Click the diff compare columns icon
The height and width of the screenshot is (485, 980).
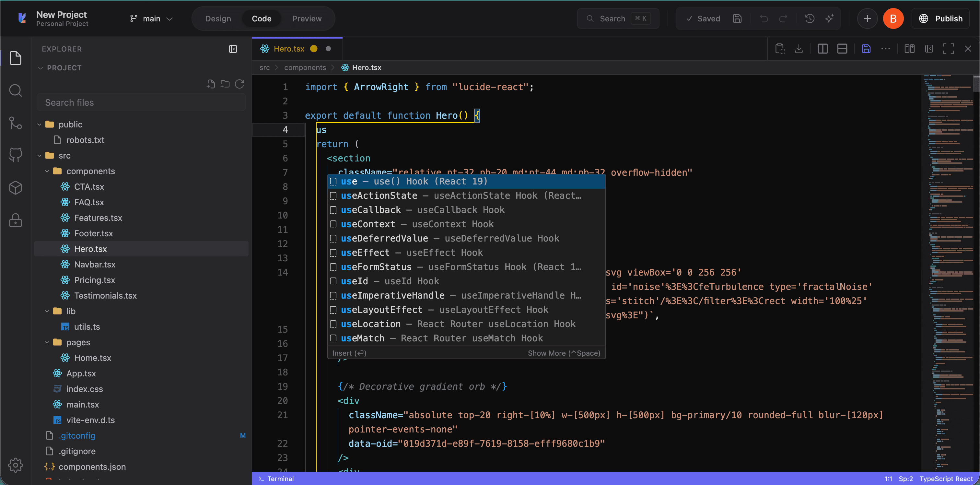909,49
